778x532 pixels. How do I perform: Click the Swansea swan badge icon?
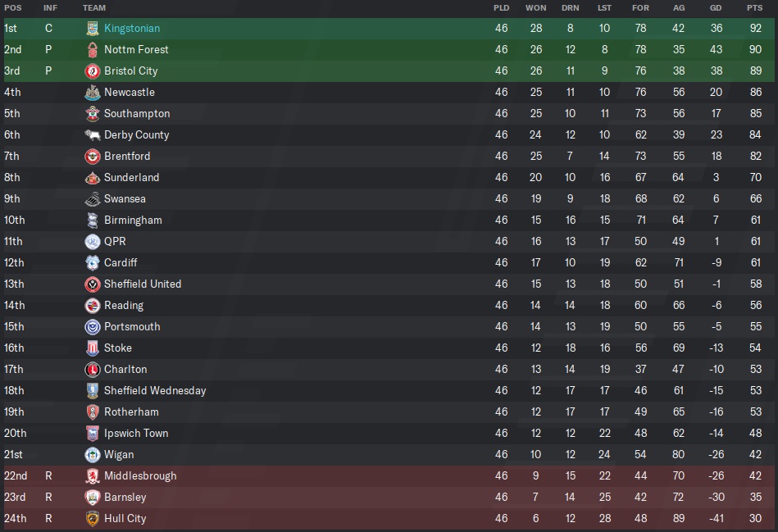[x=93, y=199]
